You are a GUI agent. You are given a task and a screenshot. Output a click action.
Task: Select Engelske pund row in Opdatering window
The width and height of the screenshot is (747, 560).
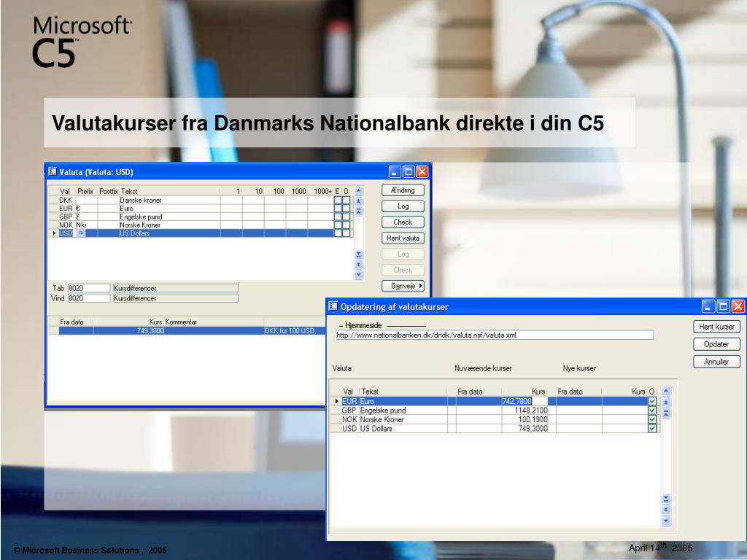pos(494,411)
